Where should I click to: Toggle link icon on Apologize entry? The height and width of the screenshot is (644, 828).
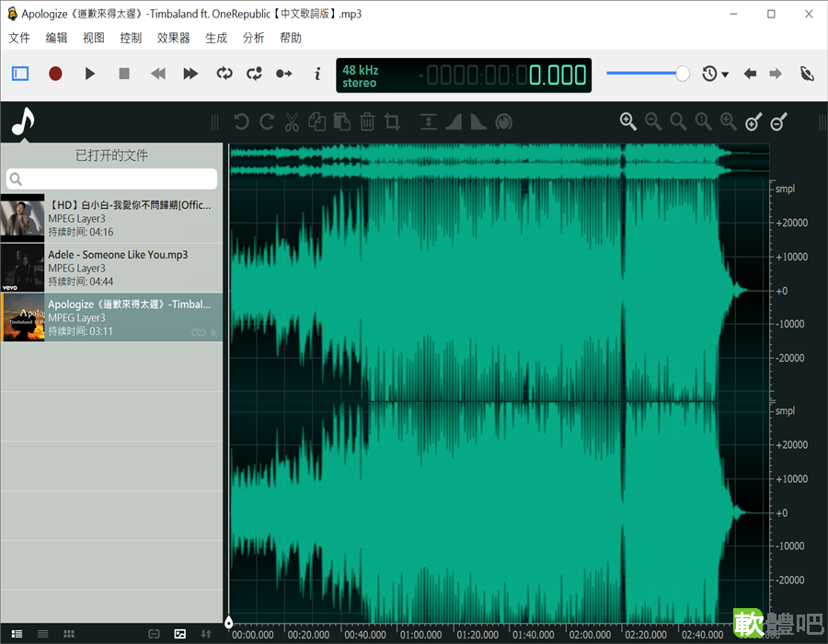tap(199, 332)
